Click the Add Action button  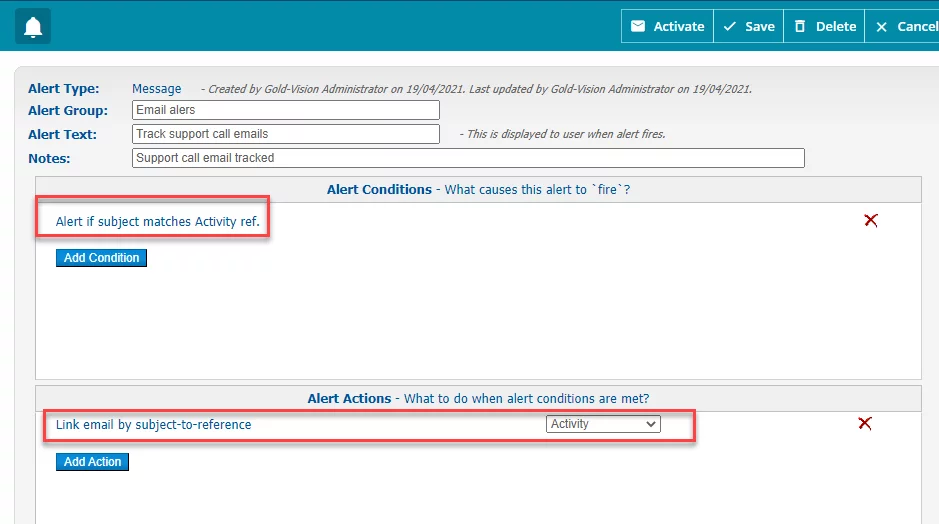(x=92, y=462)
